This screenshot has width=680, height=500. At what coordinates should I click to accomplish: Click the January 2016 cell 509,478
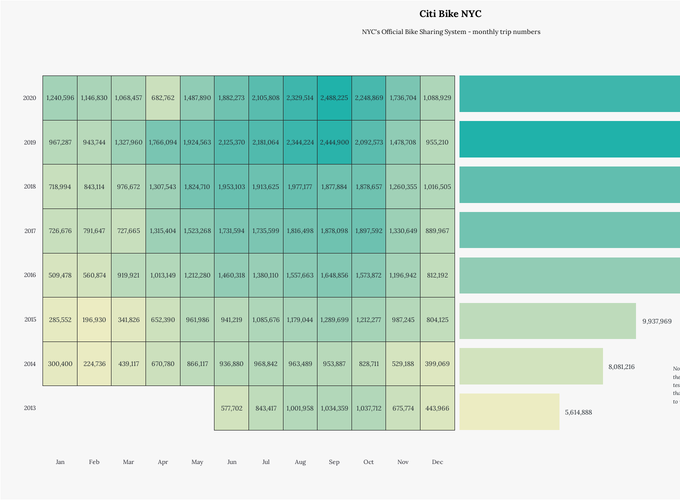(x=60, y=275)
